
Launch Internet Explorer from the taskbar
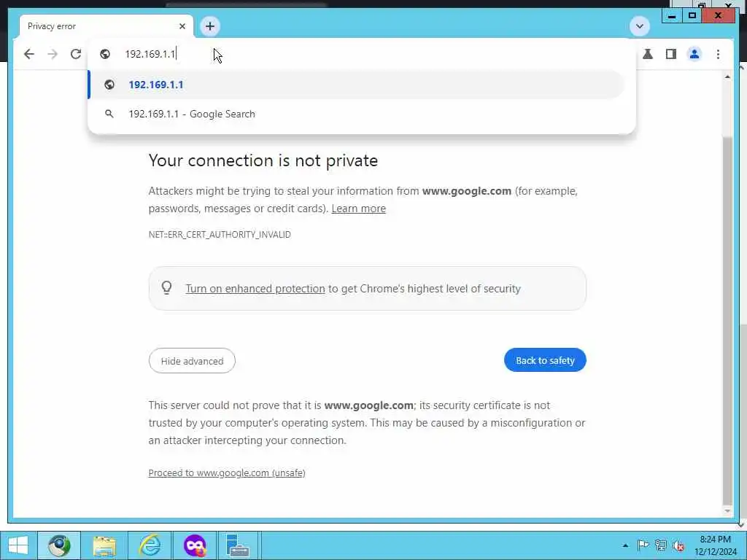pyautogui.click(x=150, y=545)
